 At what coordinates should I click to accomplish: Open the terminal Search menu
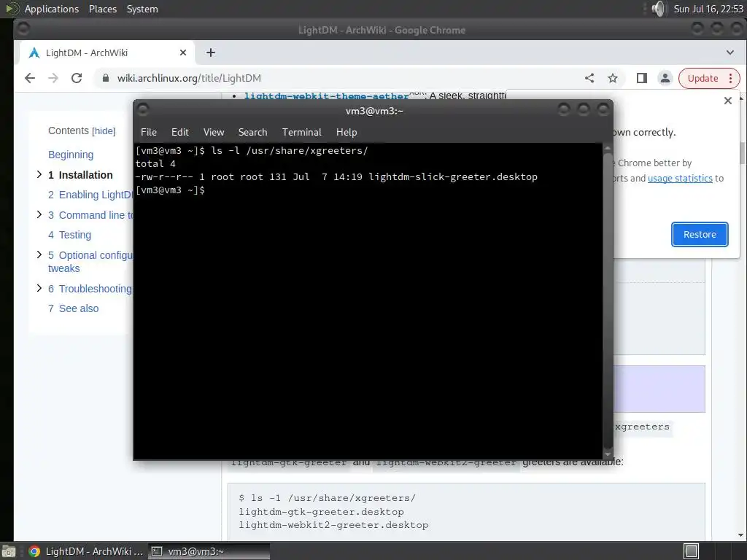pyautogui.click(x=252, y=133)
